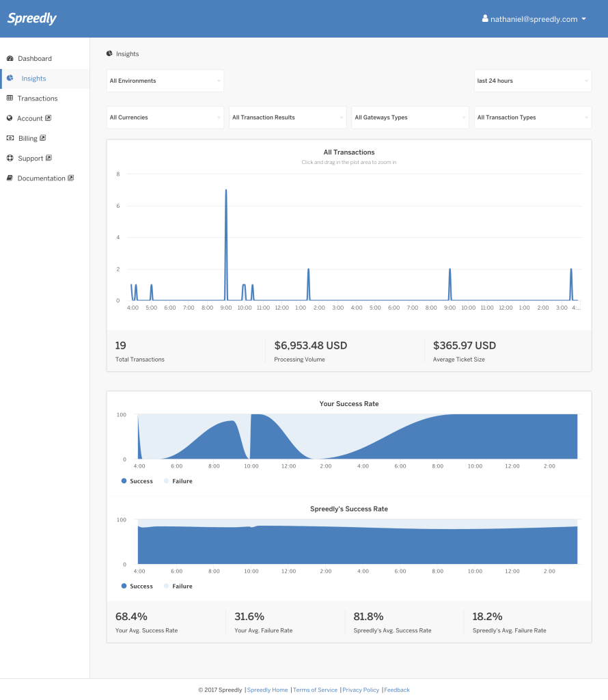Screen dimensions: 608x700
Task: Open the All Environments dropdown
Action: [x=165, y=81]
